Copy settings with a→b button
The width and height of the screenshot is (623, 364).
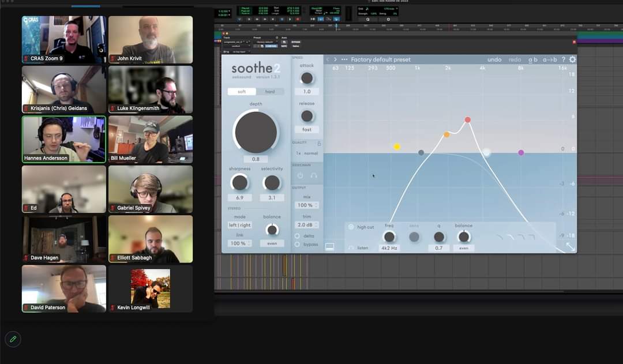coord(549,59)
